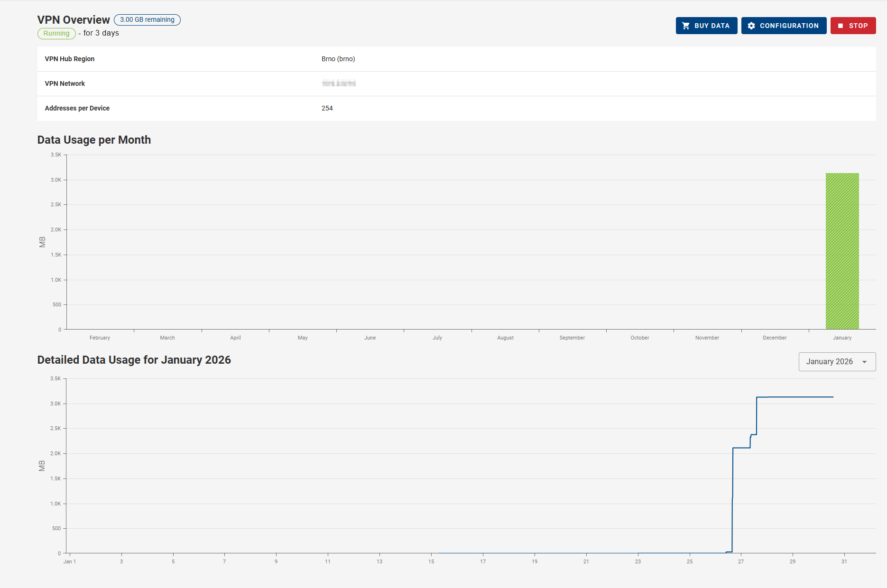
Task: Select the December label on monthly chart
Action: pos(775,338)
